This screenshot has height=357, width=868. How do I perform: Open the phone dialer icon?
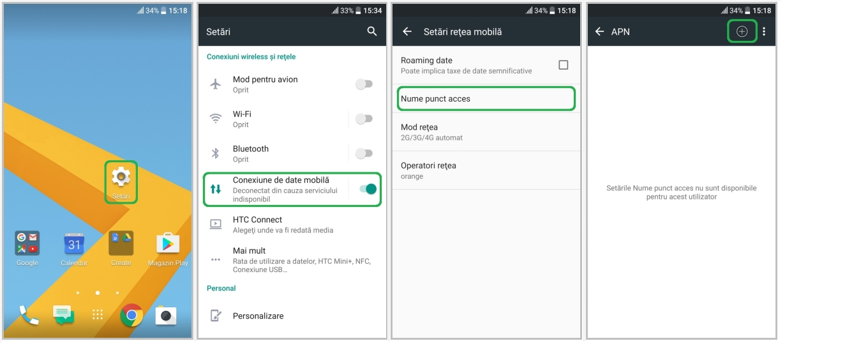point(29,315)
